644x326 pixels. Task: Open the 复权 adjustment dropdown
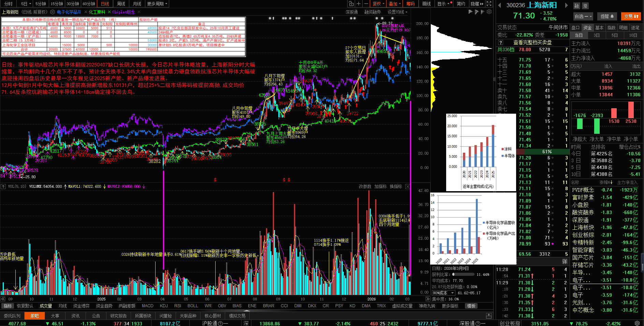[x=378, y=4]
